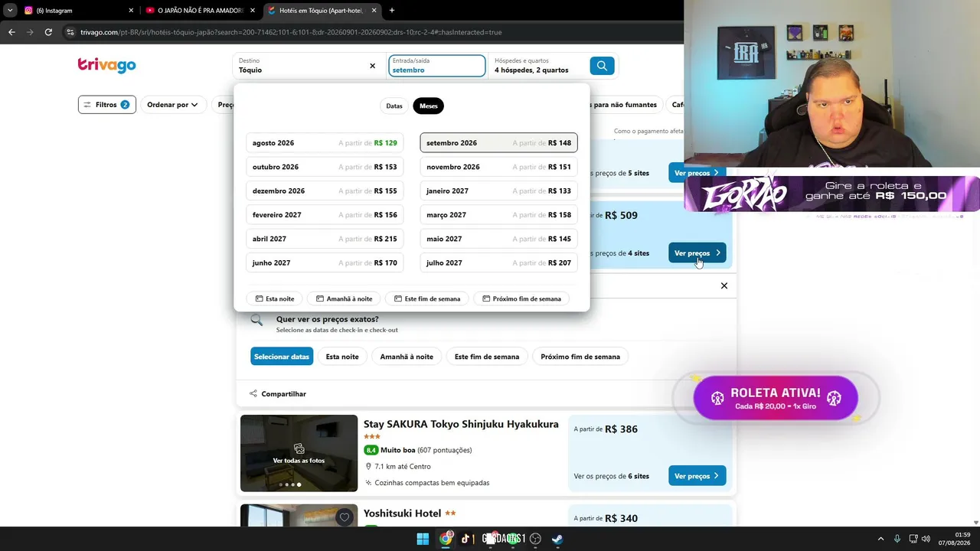The width and height of the screenshot is (980, 551).
Task: Open the Stay SAKURA Tokyo Shinjuku Hyakukura listing
Action: click(461, 424)
